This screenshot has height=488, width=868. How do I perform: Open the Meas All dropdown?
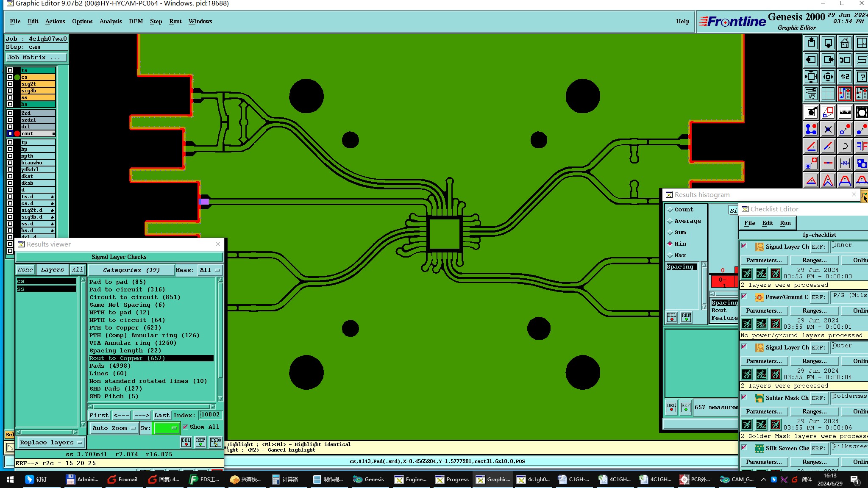coord(210,270)
